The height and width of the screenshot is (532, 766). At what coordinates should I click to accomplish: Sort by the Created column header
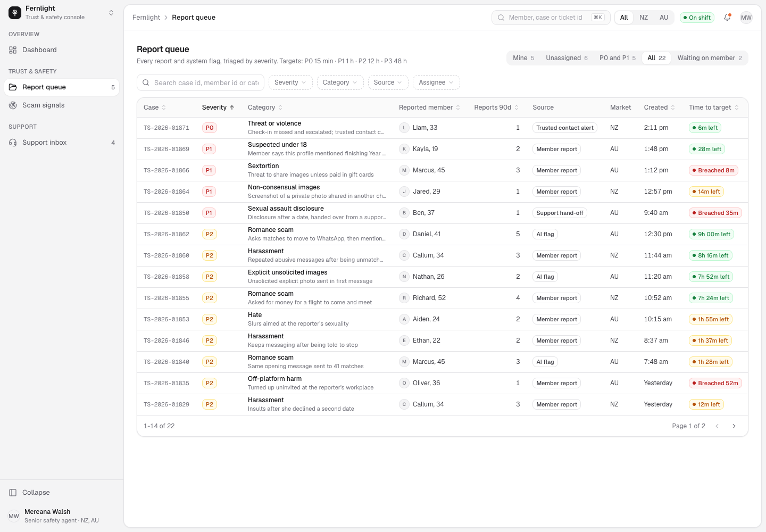coord(660,107)
